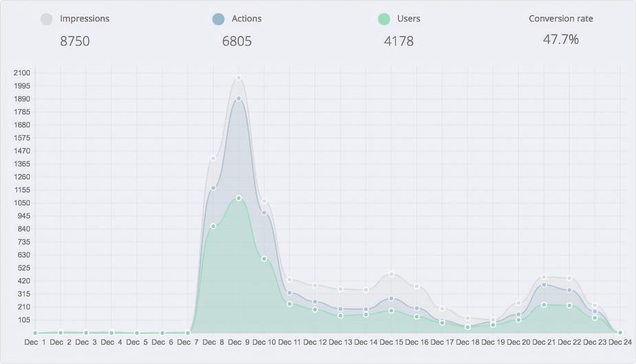Select the 6805 actions total
The height and width of the screenshot is (364, 636).
tap(237, 41)
